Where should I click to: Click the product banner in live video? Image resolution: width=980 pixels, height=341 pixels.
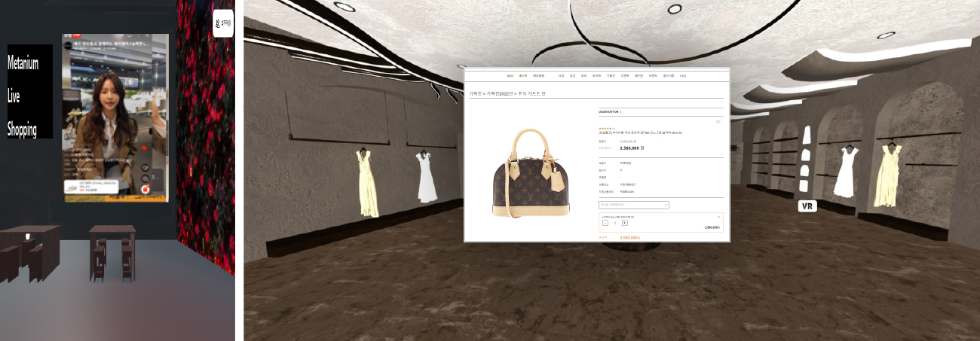[x=91, y=187]
